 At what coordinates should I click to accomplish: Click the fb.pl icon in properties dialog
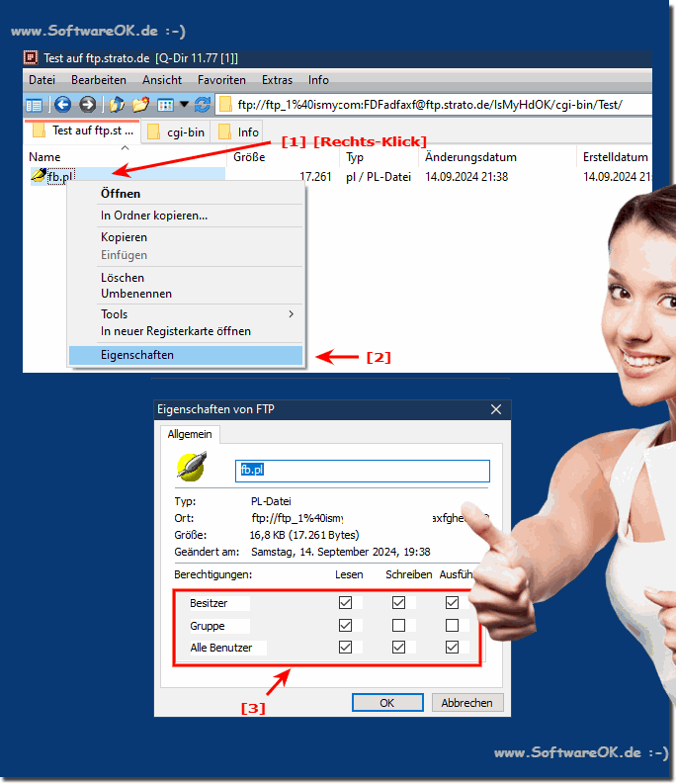[192, 467]
